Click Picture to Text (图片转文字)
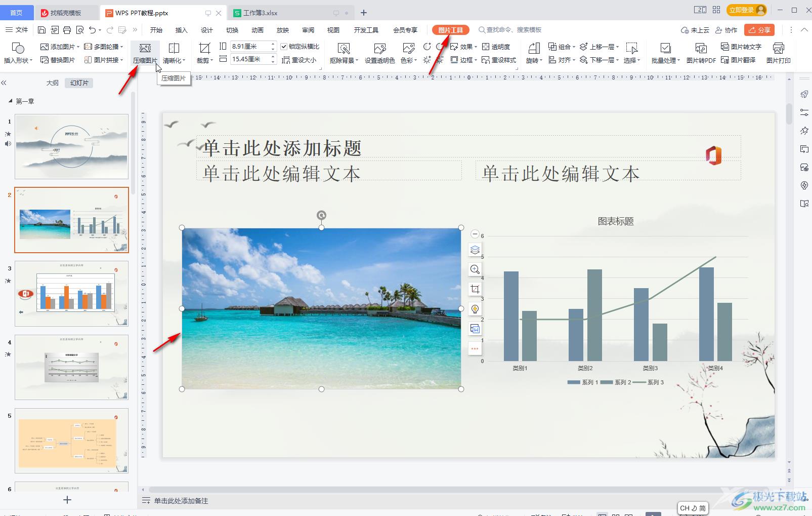Viewport: 812px width, 516px height. [741, 47]
